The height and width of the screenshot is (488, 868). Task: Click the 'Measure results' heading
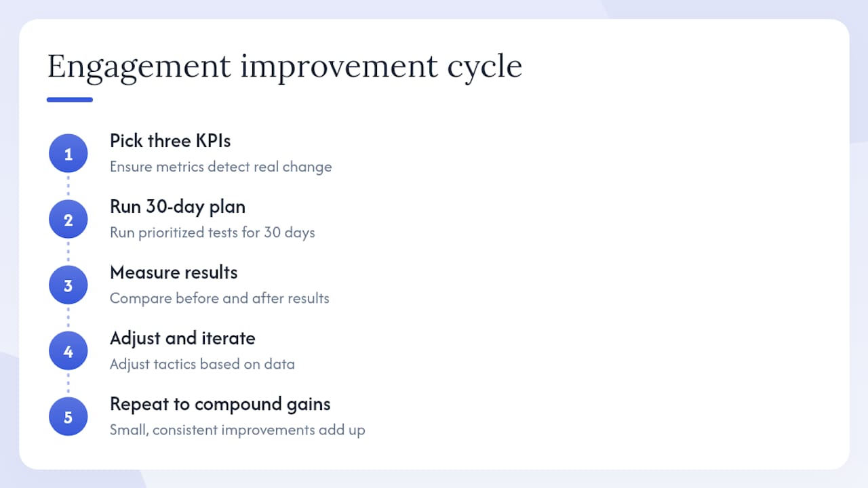pos(174,272)
